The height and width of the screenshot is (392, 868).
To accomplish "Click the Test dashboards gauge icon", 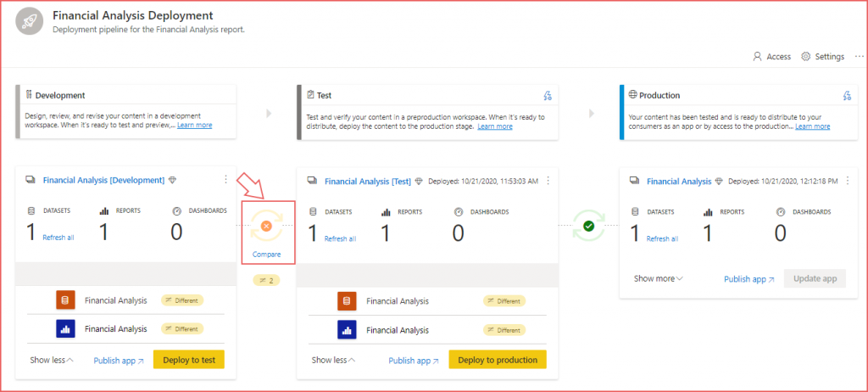I will point(459,212).
